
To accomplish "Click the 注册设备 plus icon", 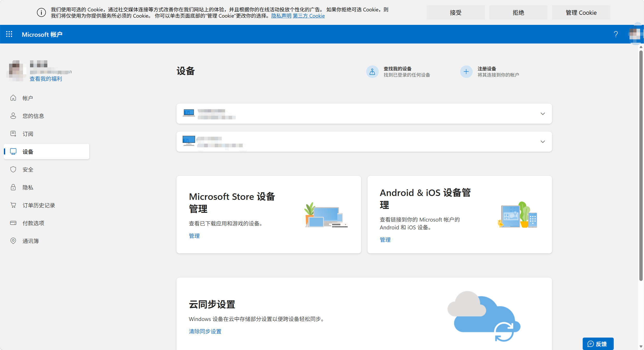I will [x=466, y=72].
